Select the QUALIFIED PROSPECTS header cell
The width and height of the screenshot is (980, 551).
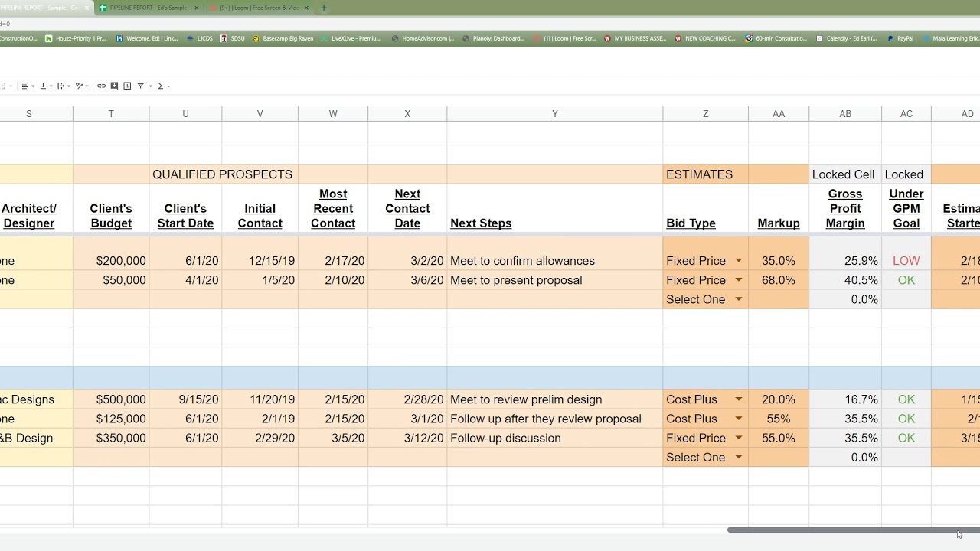pyautogui.click(x=222, y=174)
